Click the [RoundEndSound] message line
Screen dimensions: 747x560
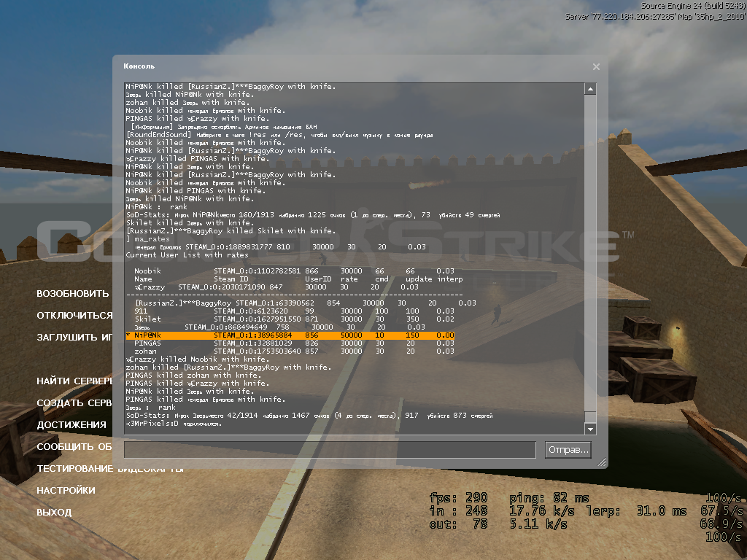pyautogui.click(x=279, y=135)
